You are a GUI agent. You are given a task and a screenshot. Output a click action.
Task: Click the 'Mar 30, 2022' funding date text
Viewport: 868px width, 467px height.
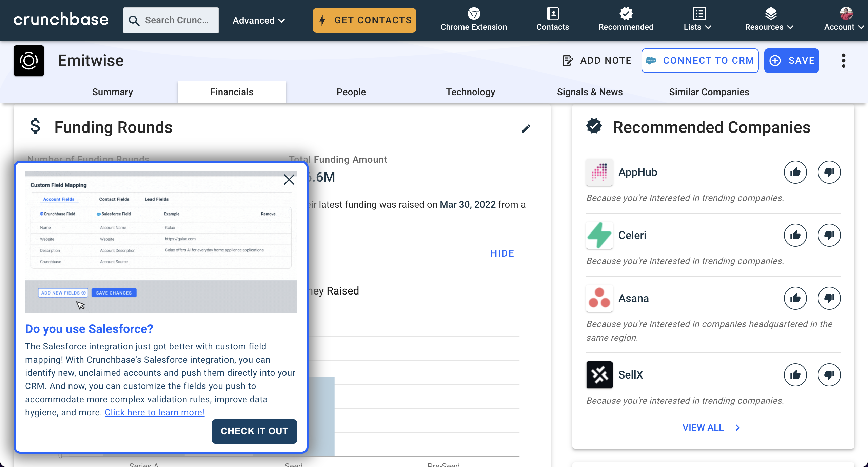coord(468,204)
